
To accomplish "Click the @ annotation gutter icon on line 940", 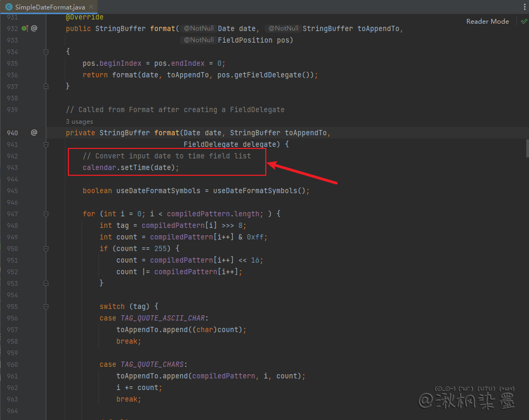I will pyautogui.click(x=34, y=133).
